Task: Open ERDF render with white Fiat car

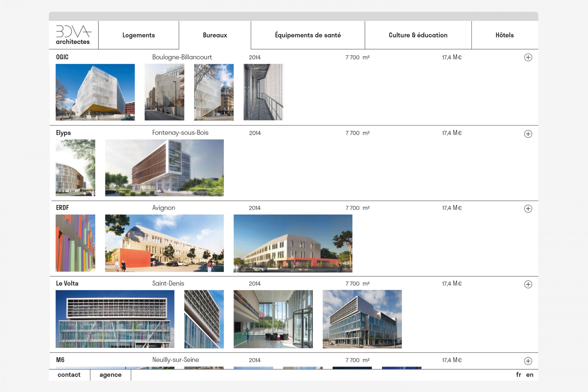Action: pos(293,243)
